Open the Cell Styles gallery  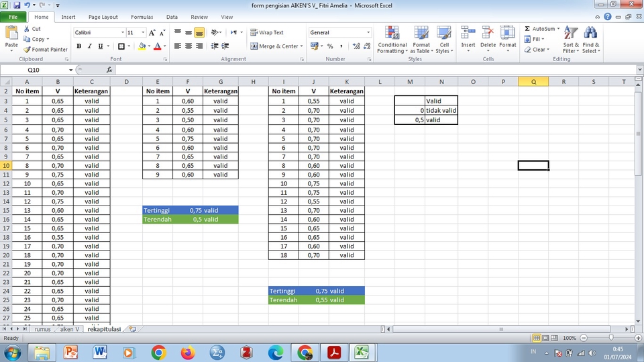444,40
